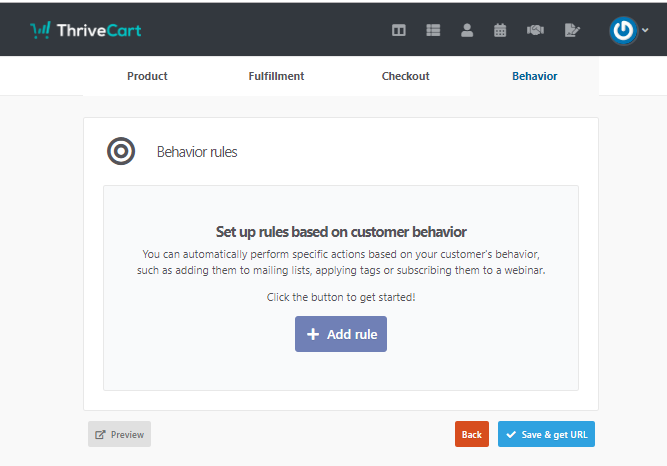The height and width of the screenshot is (466, 667).
Task: Click the Add rule button
Action: [341, 334]
